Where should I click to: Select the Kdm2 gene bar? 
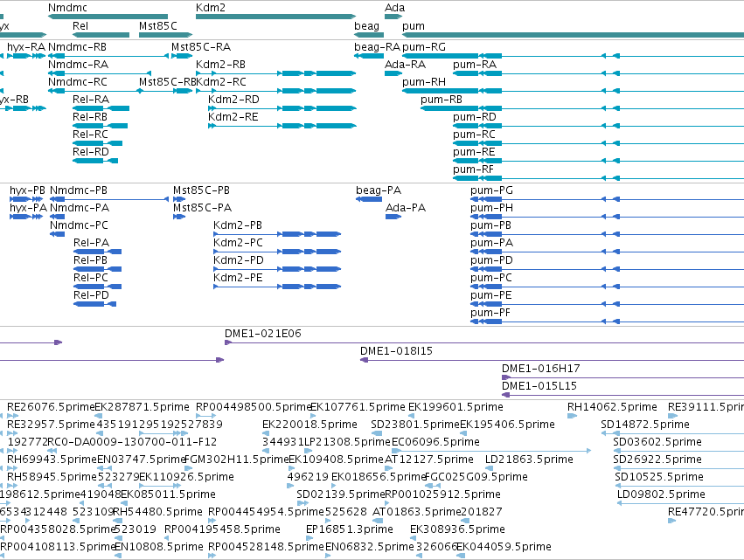(x=275, y=17)
